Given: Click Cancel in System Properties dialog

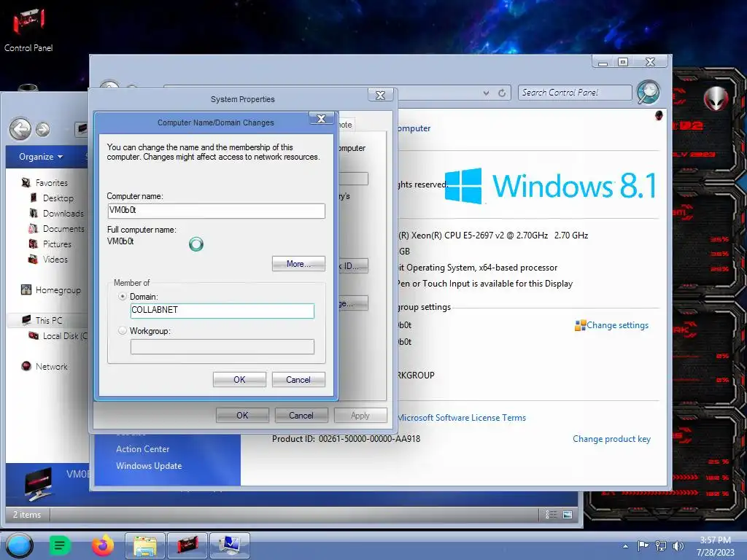Looking at the screenshot, I should 301,415.
